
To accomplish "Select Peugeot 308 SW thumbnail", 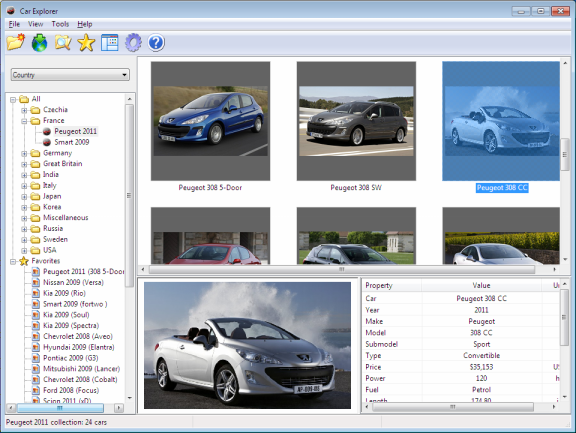I will pos(356,121).
